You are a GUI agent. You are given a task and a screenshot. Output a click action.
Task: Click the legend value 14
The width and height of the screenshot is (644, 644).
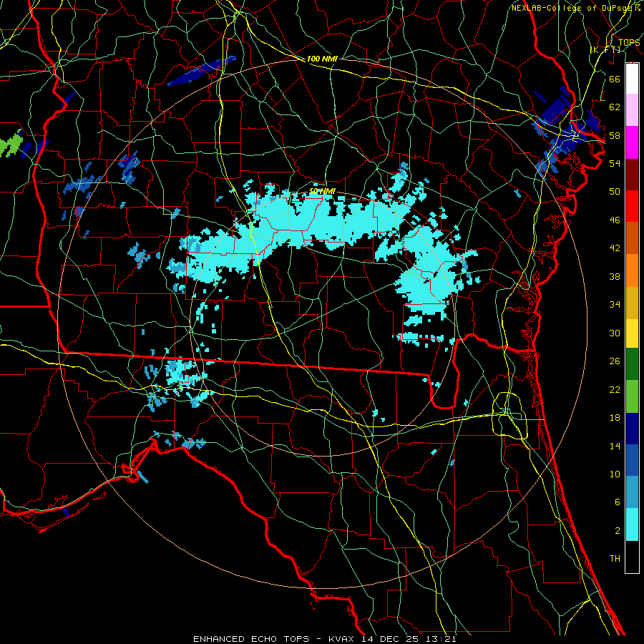pos(615,447)
